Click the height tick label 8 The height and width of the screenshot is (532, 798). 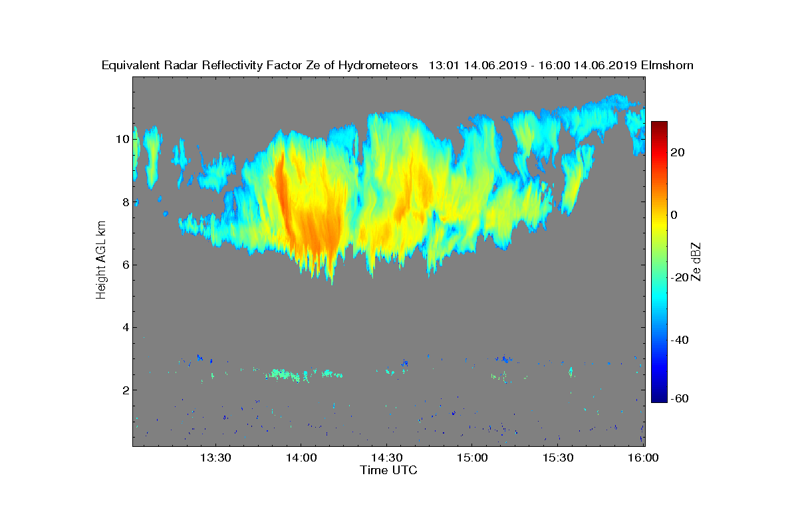pos(125,202)
